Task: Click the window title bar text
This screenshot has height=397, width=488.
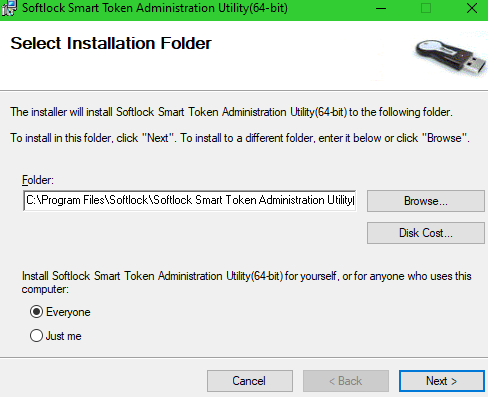Action: 155,8
